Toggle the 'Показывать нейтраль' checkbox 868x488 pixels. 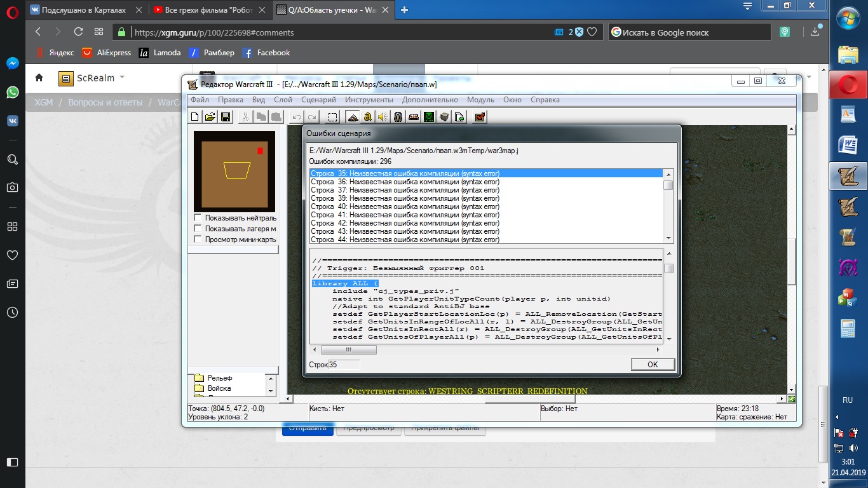click(198, 218)
